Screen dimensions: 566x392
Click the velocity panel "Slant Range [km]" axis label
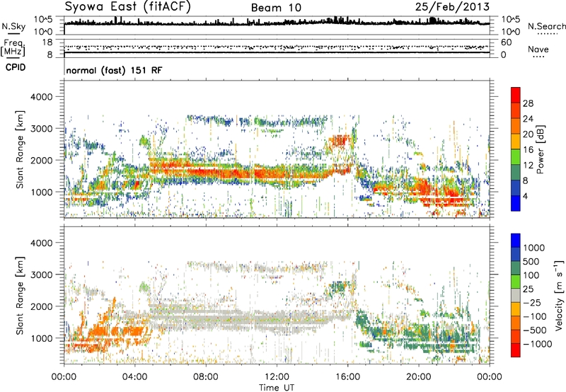(x=20, y=296)
